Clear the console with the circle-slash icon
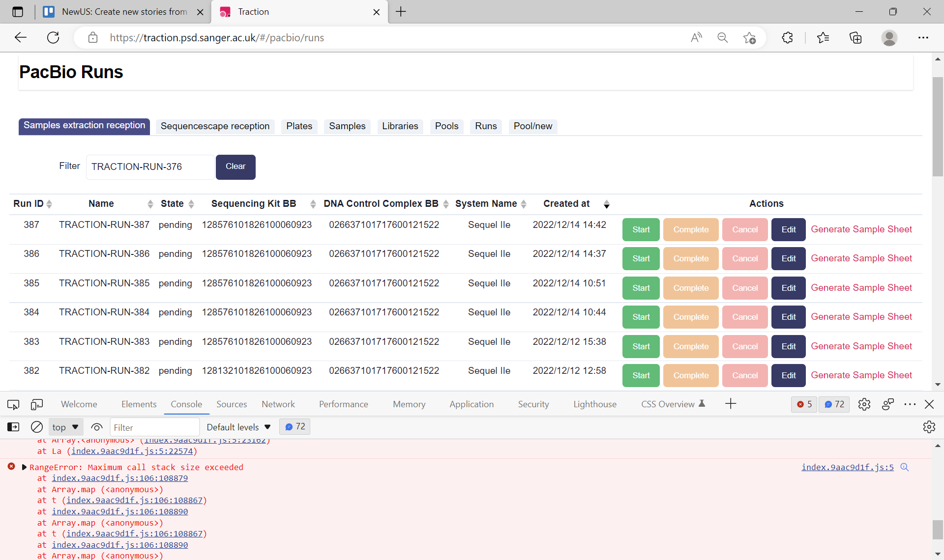 click(37, 426)
